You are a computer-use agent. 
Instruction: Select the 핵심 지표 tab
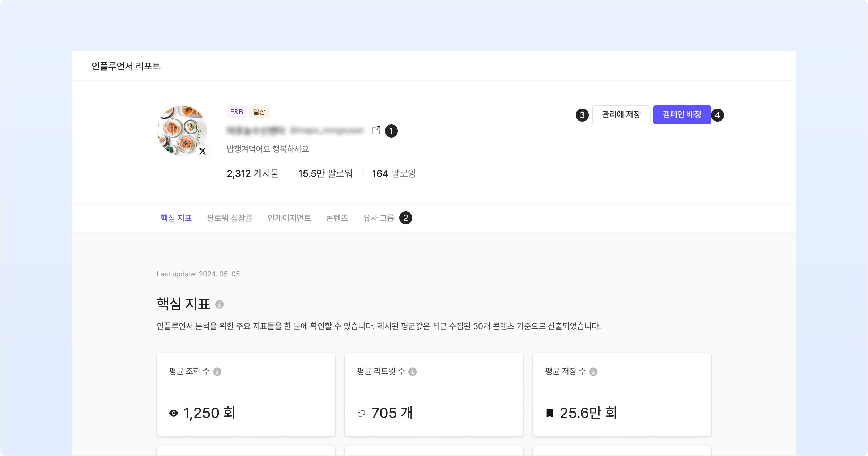coord(176,218)
